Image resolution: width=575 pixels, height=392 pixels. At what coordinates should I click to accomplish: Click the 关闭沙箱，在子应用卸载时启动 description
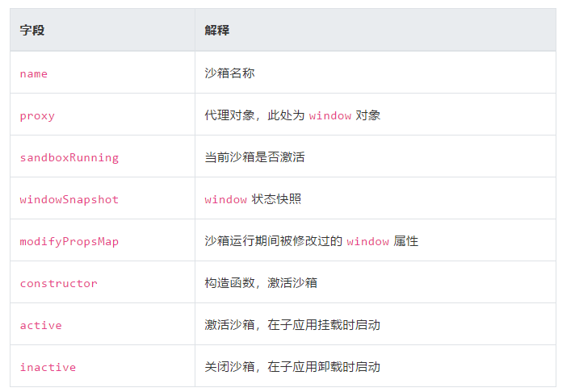(292, 367)
